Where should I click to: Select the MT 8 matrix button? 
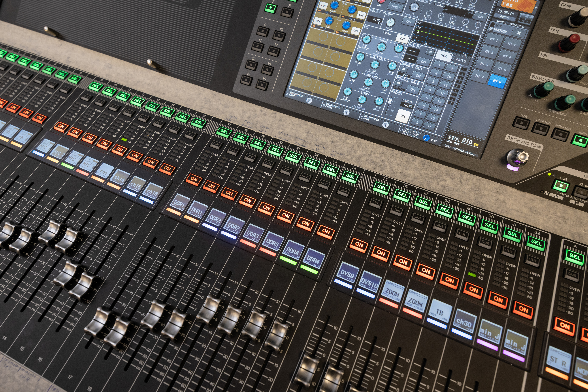(x=497, y=81)
